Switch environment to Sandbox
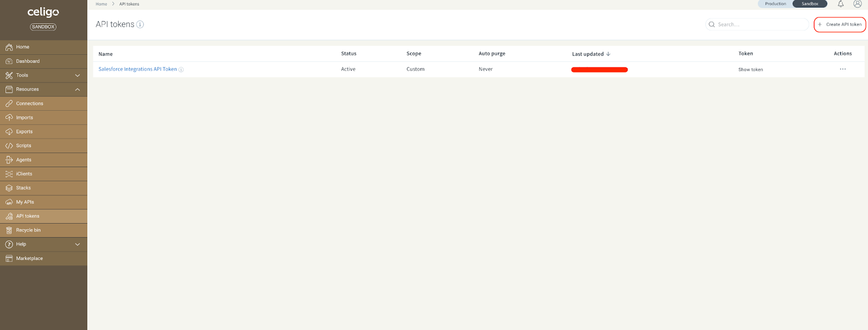The height and width of the screenshot is (330, 868). 810,4
